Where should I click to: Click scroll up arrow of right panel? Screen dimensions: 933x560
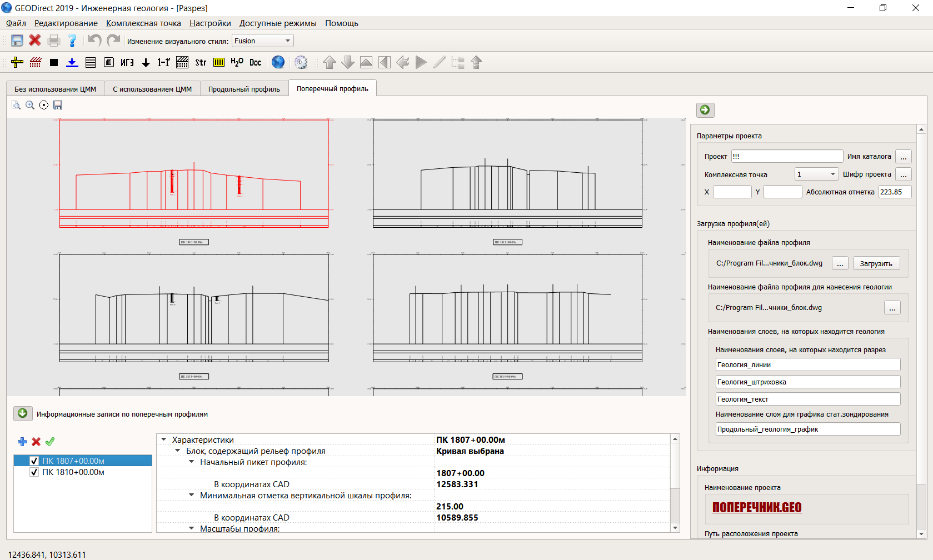(921, 129)
